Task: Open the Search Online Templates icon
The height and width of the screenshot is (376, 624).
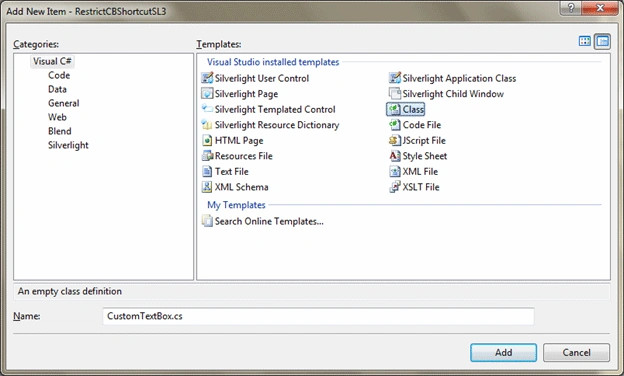Action: click(x=207, y=221)
